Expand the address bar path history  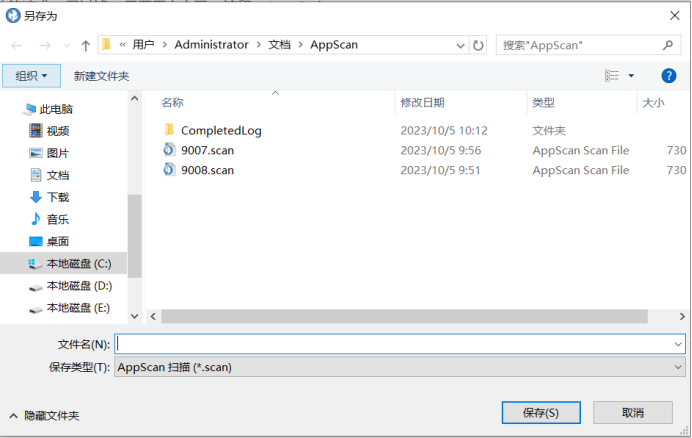pyautogui.click(x=460, y=45)
